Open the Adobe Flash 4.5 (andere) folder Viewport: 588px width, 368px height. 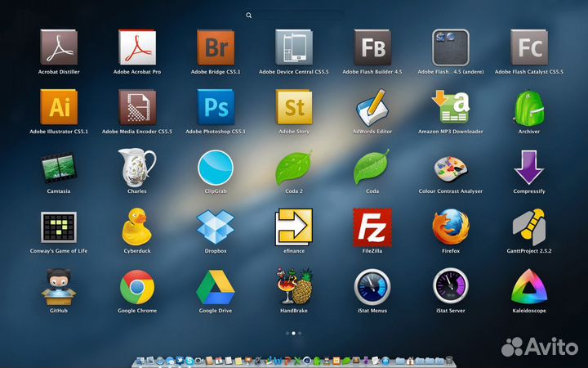point(451,47)
